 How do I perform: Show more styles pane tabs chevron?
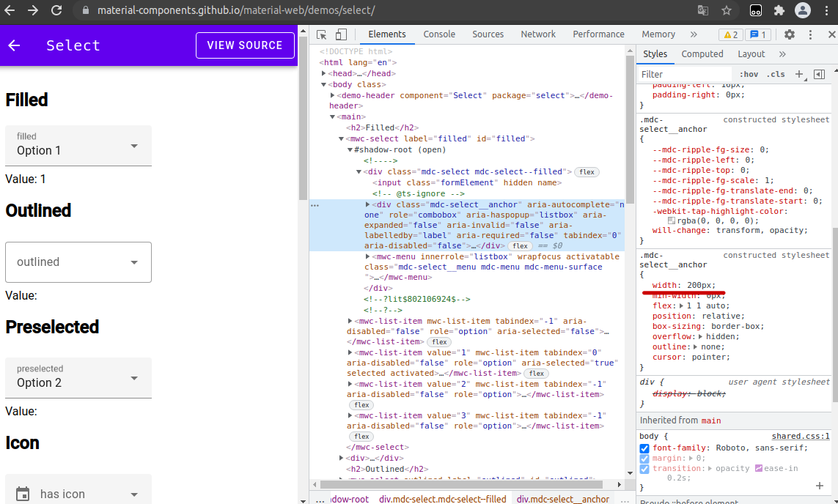782,54
